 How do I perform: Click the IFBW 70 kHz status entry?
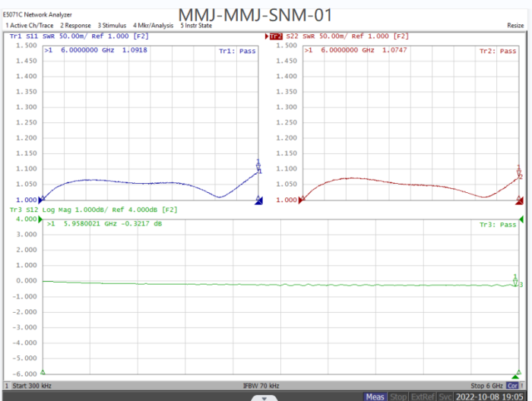(x=261, y=386)
